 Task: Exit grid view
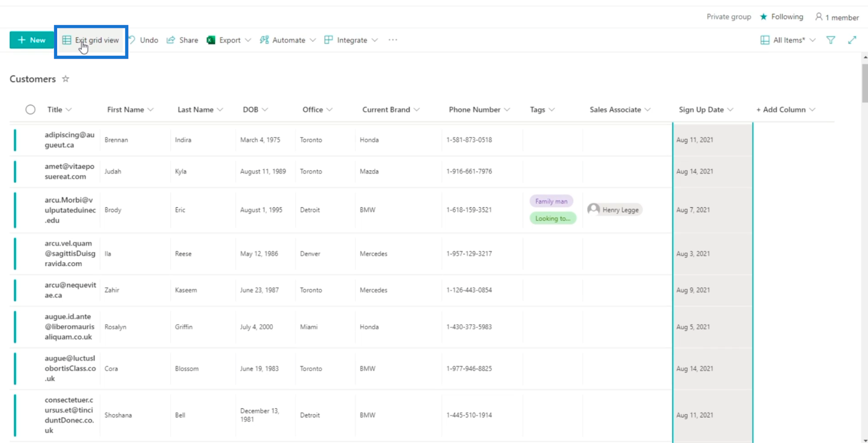click(91, 40)
